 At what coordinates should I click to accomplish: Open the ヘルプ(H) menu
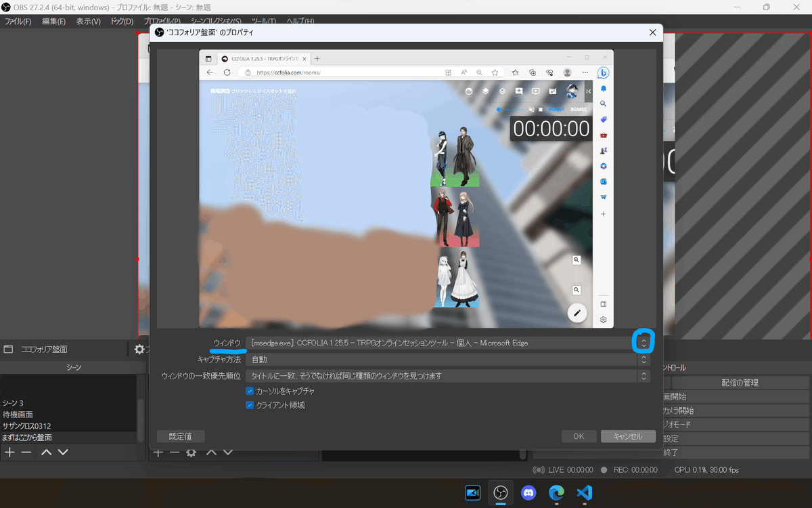pos(300,22)
